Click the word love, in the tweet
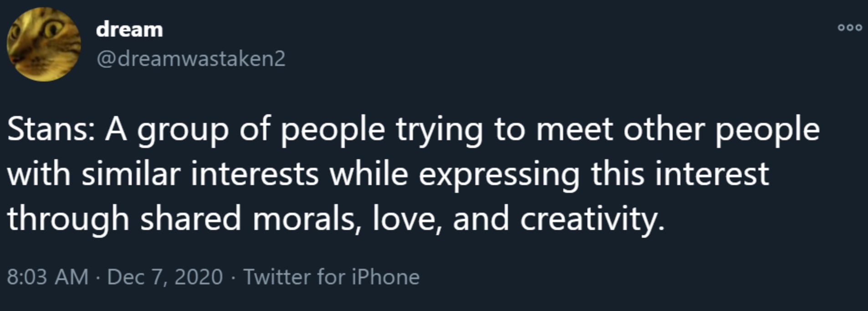 click(x=408, y=218)
